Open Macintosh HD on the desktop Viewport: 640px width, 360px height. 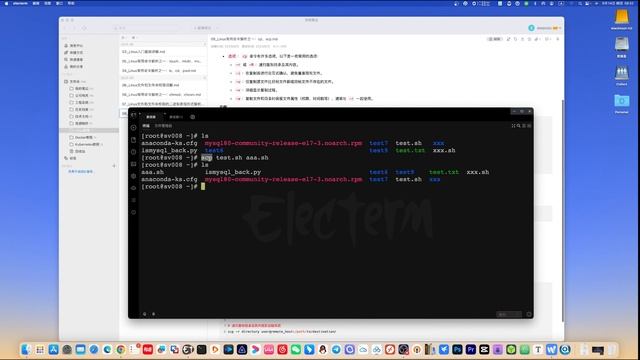[x=621, y=18]
